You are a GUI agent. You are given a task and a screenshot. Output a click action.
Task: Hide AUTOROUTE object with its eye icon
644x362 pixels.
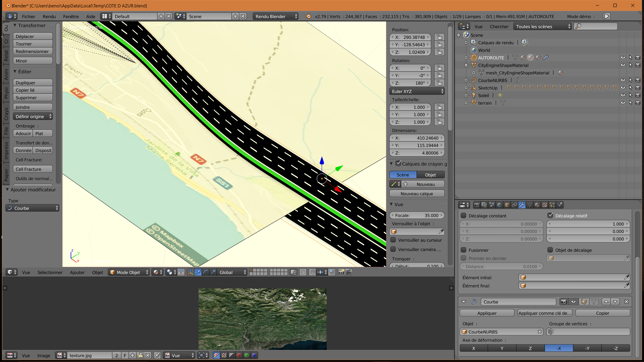623,57
